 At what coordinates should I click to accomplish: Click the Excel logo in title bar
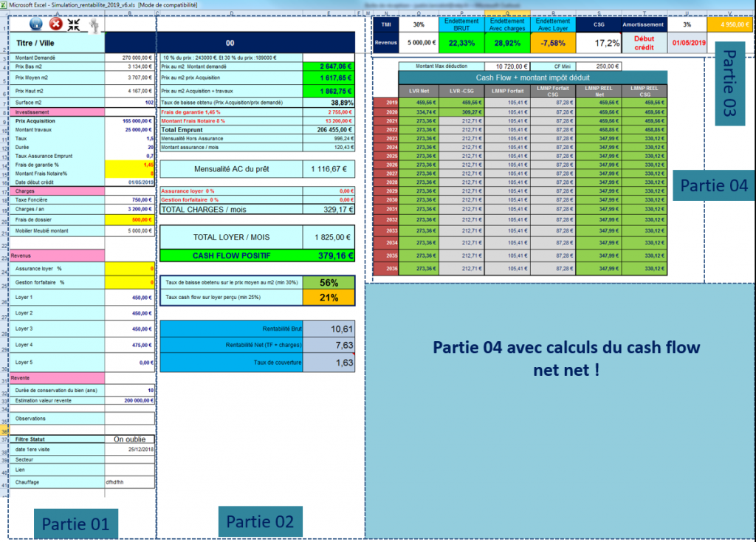4,4
